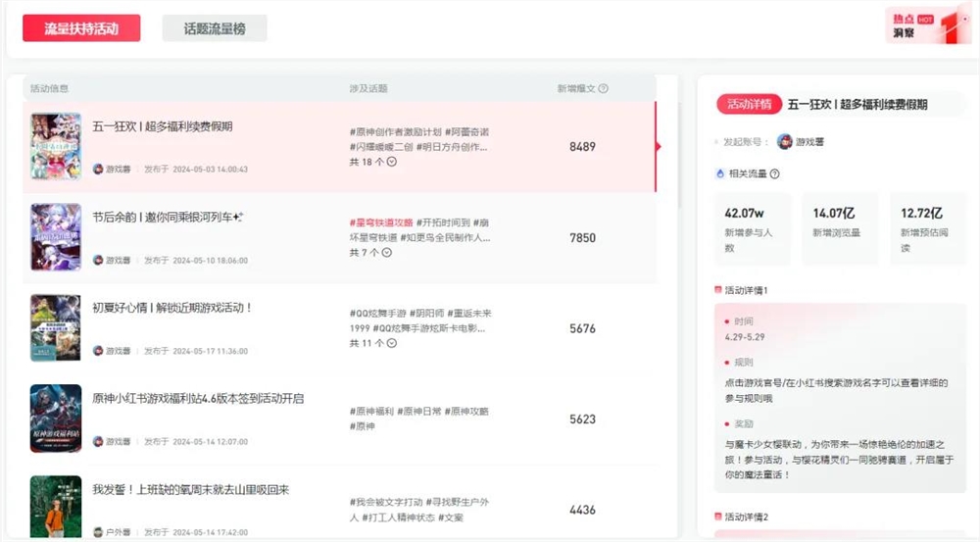
Task: Click 户外薯 author avatar in 我发誓 row
Action: 97,532
